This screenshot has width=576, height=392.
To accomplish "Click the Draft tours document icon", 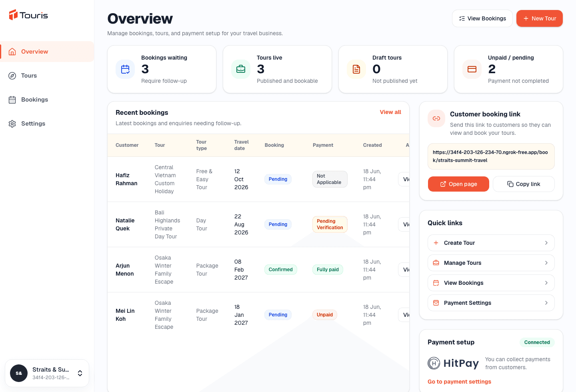I will (x=356, y=69).
